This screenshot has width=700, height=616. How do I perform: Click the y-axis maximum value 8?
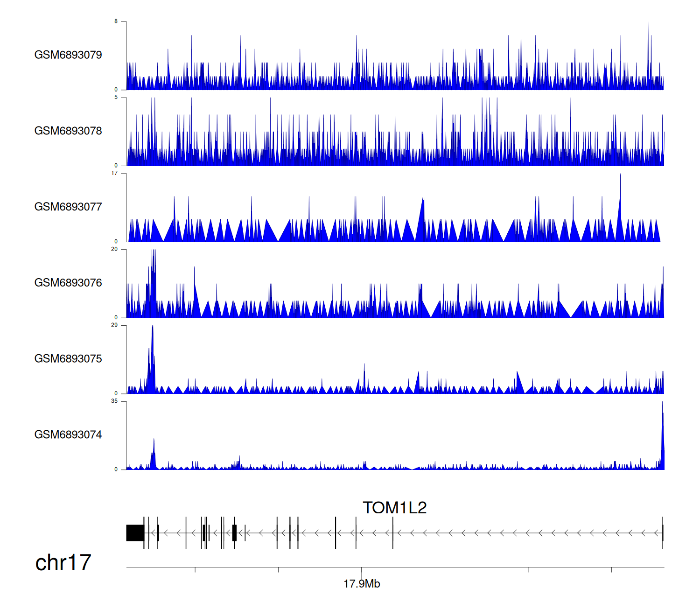click(x=116, y=21)
